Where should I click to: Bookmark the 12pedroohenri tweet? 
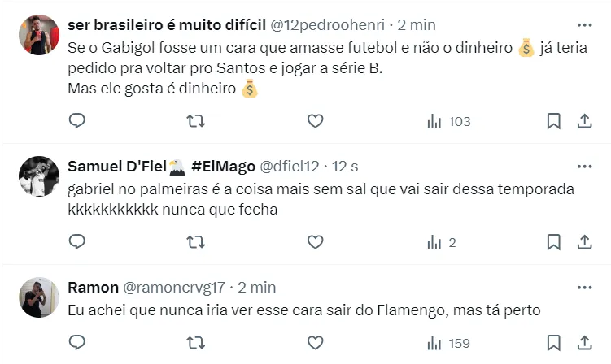pos(553,121)
